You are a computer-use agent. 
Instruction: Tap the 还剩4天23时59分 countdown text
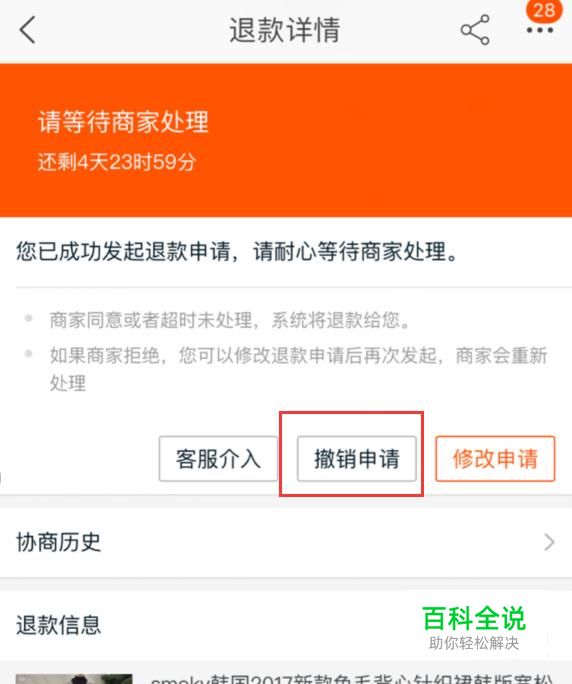pos(117,162)
